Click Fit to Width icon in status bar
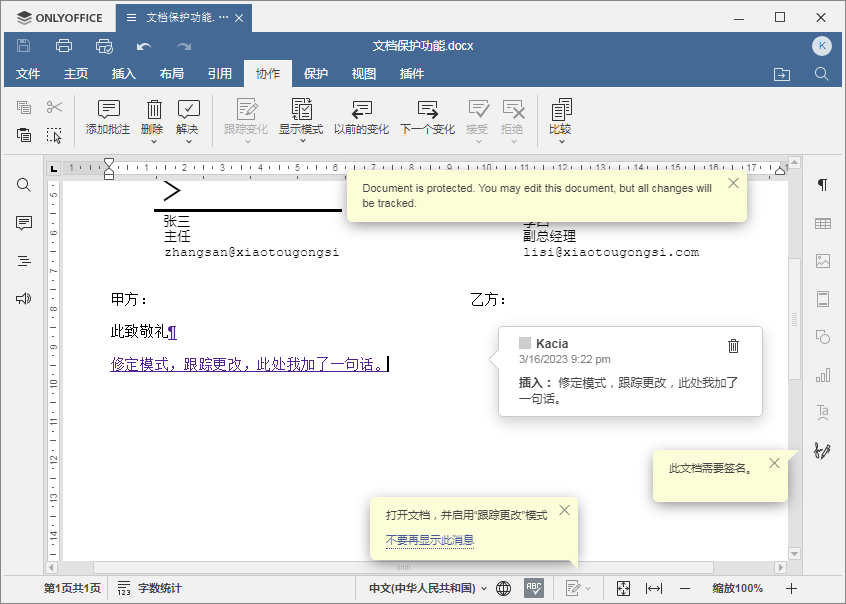 654,588
